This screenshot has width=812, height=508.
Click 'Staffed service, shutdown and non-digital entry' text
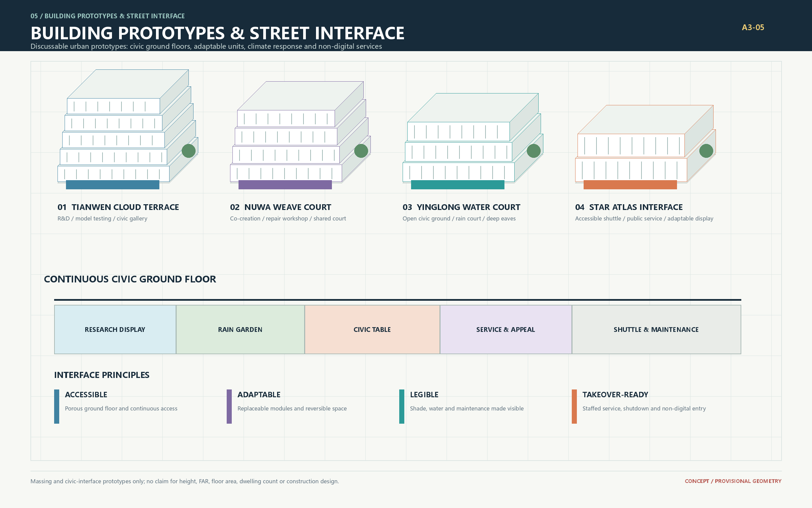tap(644, 408)
